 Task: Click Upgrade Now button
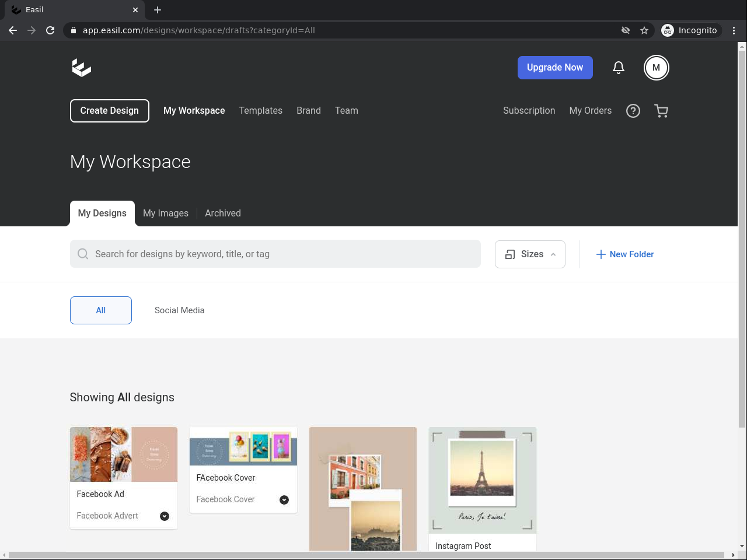555,68
